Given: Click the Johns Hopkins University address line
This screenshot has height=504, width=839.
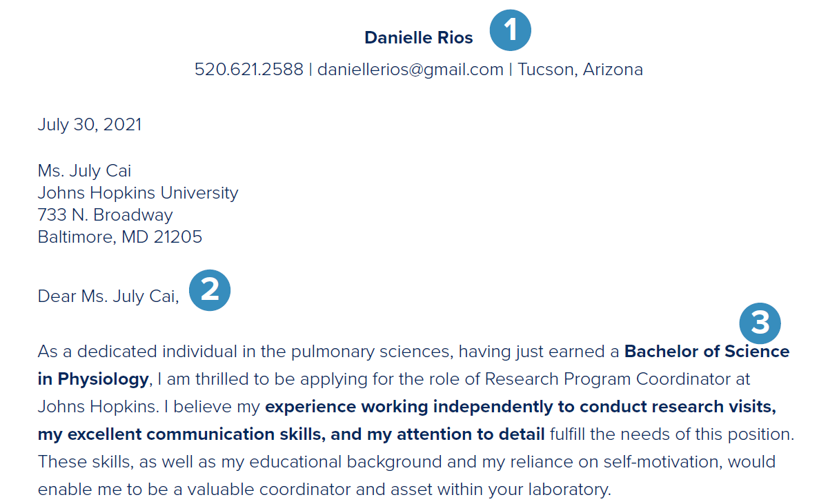Looking at the screenshot, I should 138,193.
